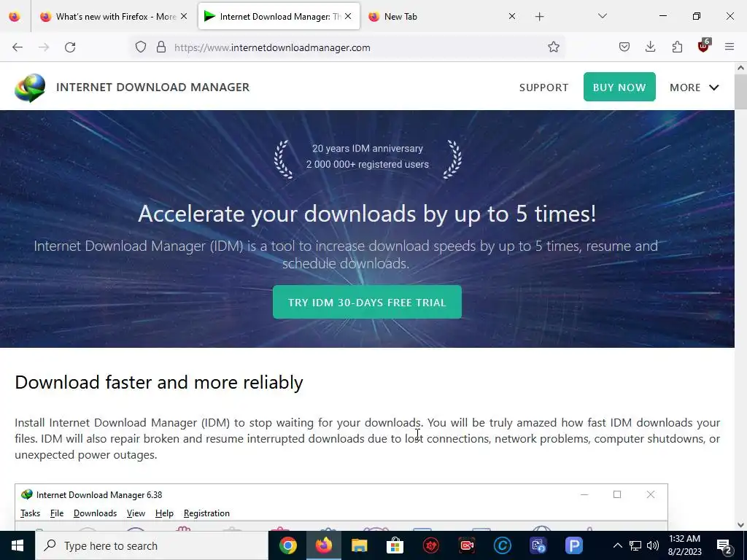Open Microsoft Store from the taskbar
The width and height of the screenshot is (747, 560).
(395, 545)
